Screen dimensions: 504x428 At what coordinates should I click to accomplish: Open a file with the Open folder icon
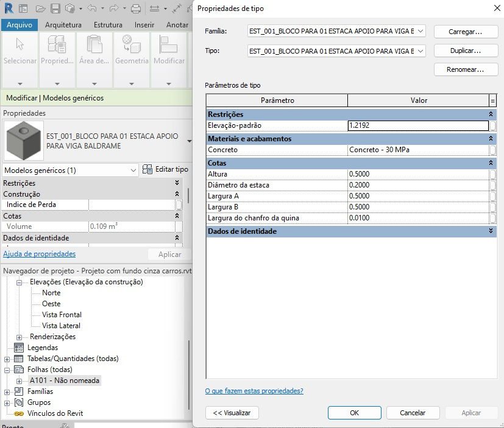point(40,9)
